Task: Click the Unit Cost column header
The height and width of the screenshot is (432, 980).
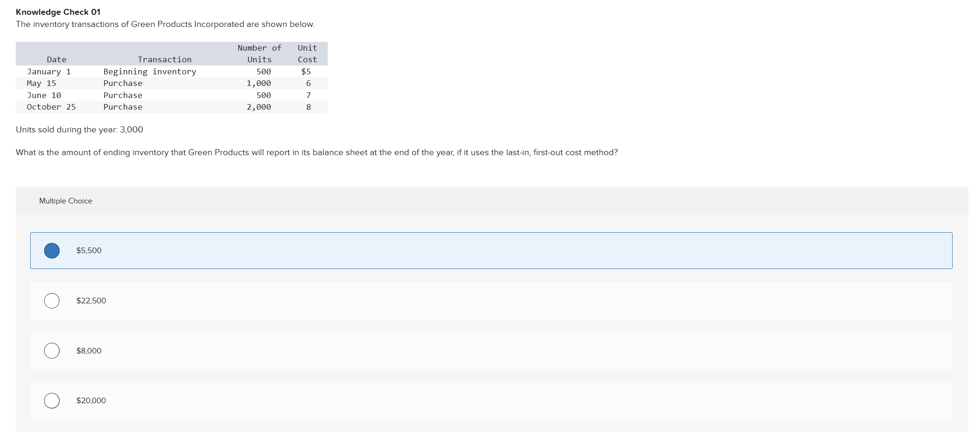Action: pyautogui.click(x=307, y=53)
